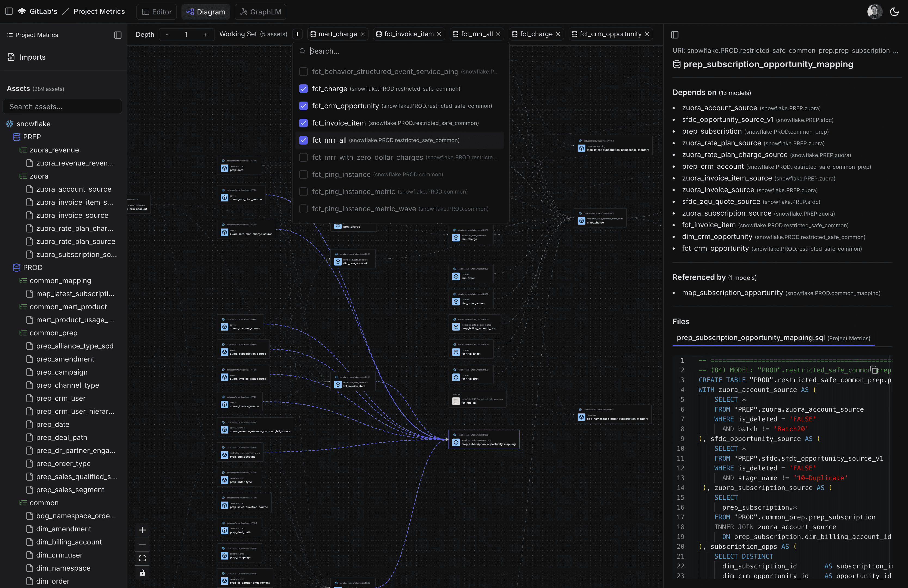The image size is (908, 588).
Task: Fit diagram to view
Action: coord(142,558)
